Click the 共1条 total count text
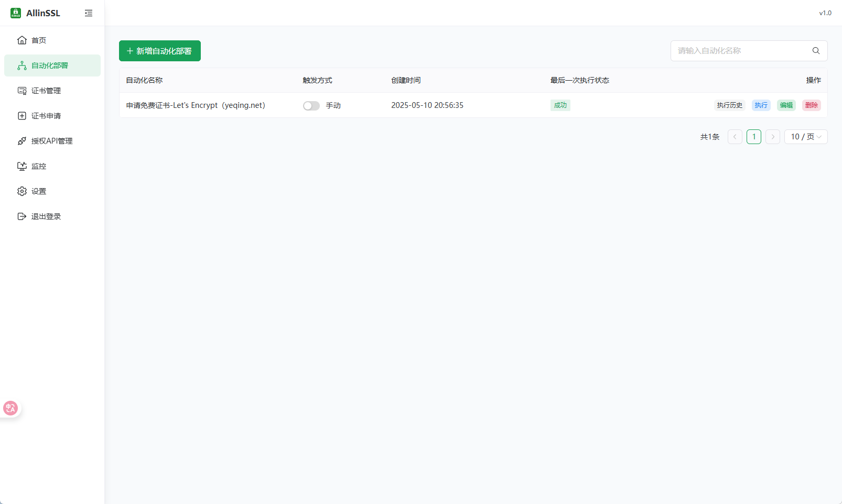The image size is (842, 504). tap(710, 137)
